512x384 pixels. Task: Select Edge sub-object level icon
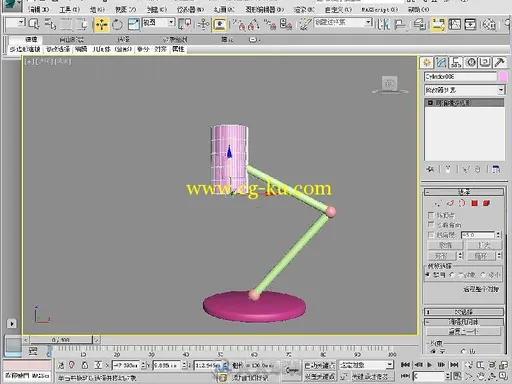coord(450,203)
